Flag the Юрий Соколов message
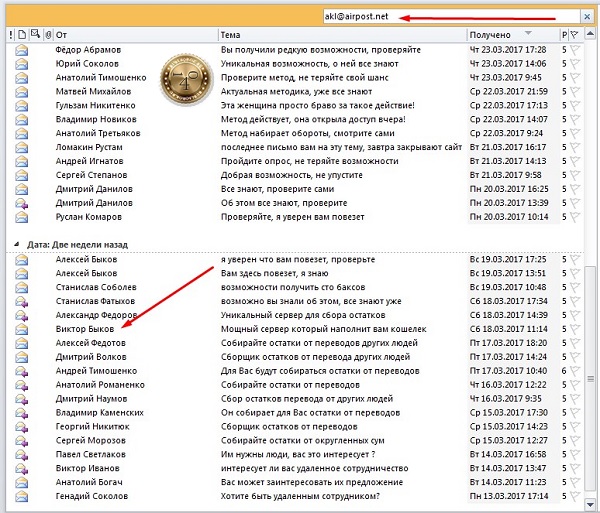Image resolution: width=600 pixels, height=513 pixels. coord(575,64)
